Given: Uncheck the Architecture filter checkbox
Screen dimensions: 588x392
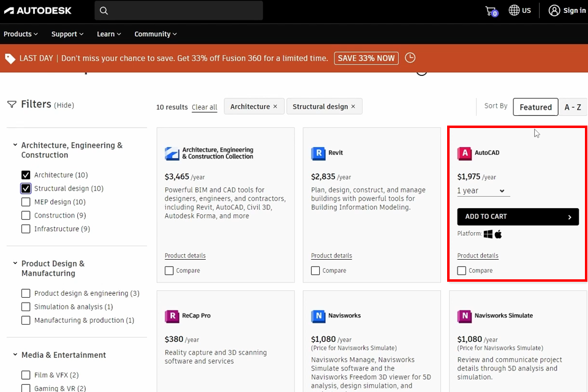Looking at the screenshot, I should click(26, 175).
